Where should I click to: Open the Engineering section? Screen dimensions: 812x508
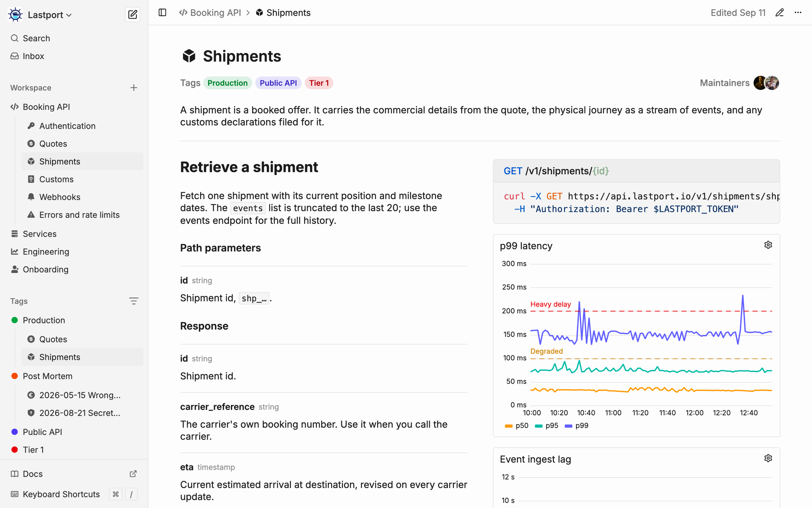(x=74, y=251)
